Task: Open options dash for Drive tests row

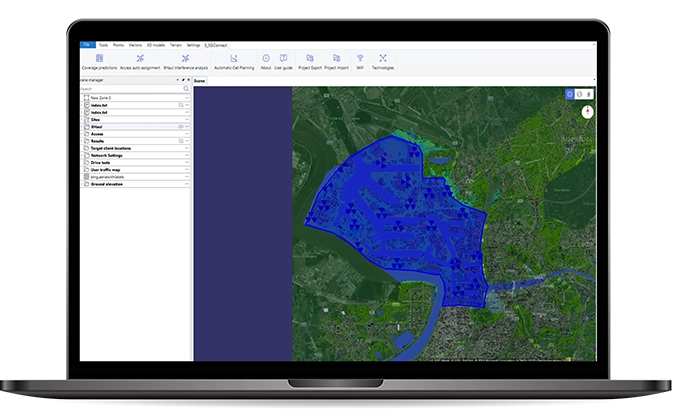Action: (187, 162)
